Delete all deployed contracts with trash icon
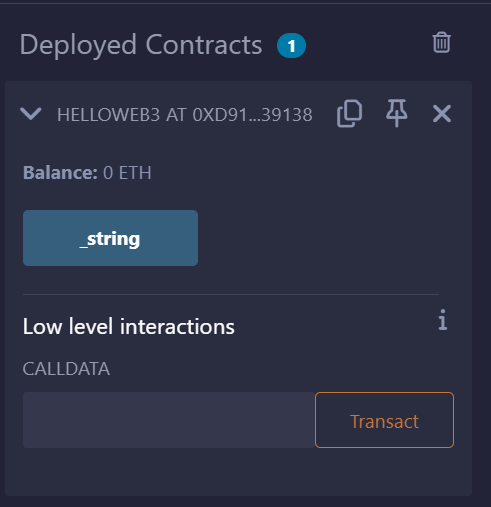Image resolution: width=491 pixels, height=507 pixels. [x=441, y=42]
